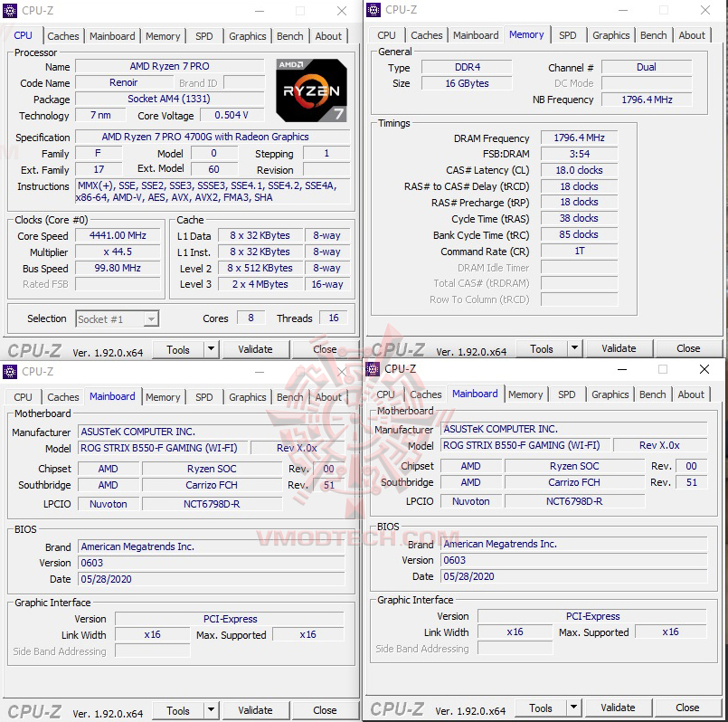Minimize the bottom-right CPU-Z window

coord(622,369)
